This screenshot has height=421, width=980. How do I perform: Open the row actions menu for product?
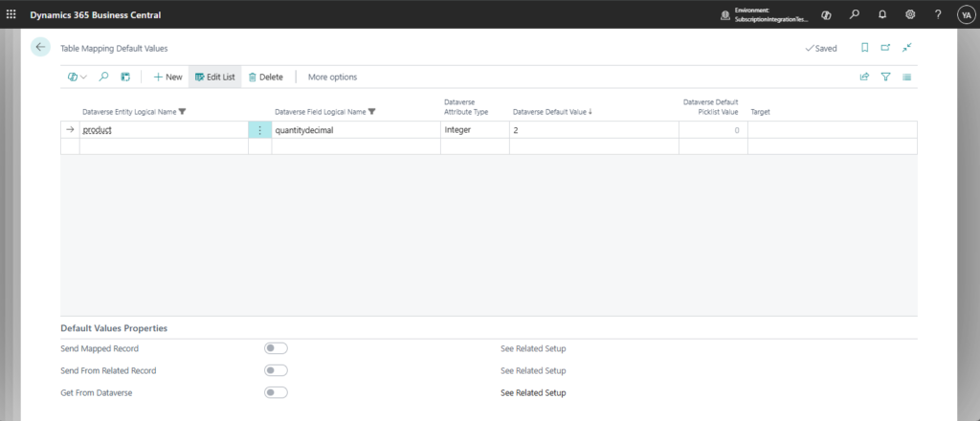259,130
